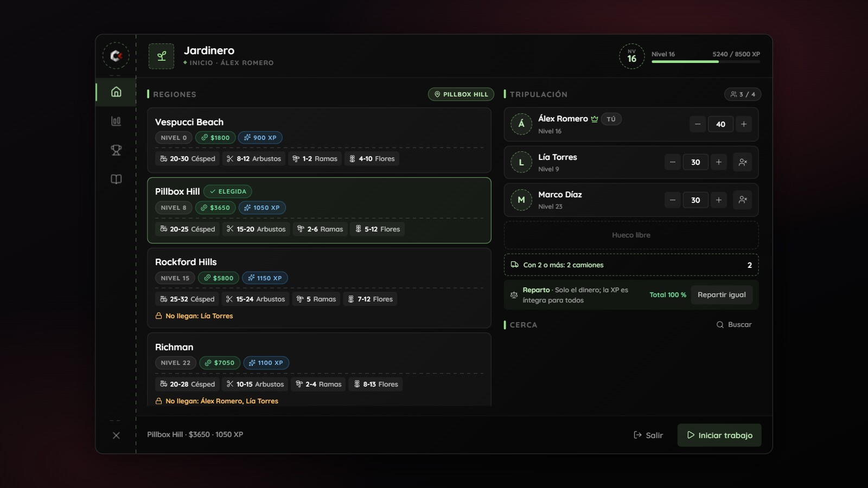Viewport: 868px width, 488px height.
Task: Click the Salir button
Action: pyautogui.click(x=648, y=435)
